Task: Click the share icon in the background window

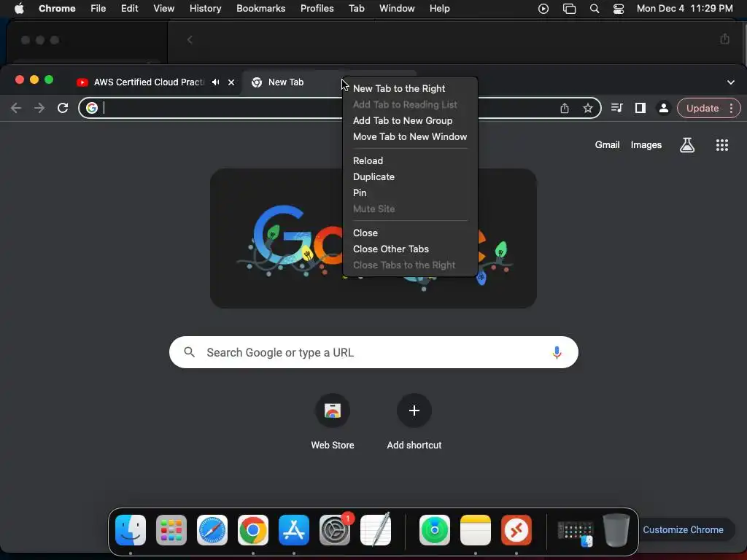Action: (724, 39)
